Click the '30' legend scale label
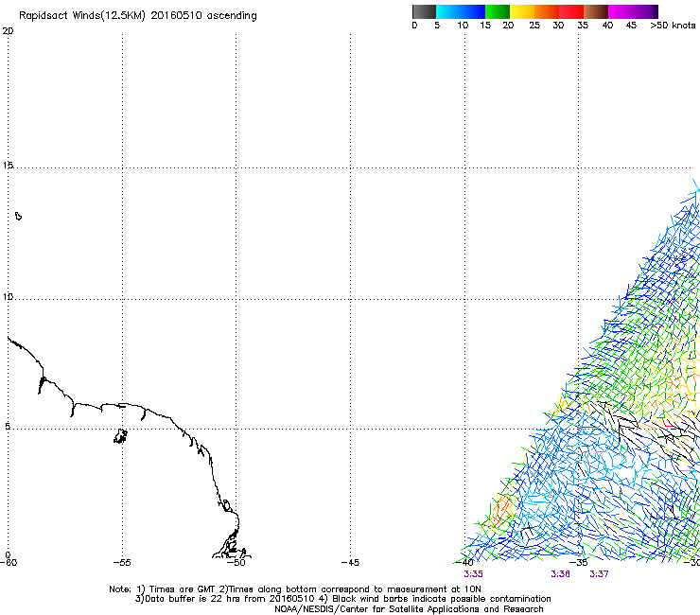 [558, 26]
